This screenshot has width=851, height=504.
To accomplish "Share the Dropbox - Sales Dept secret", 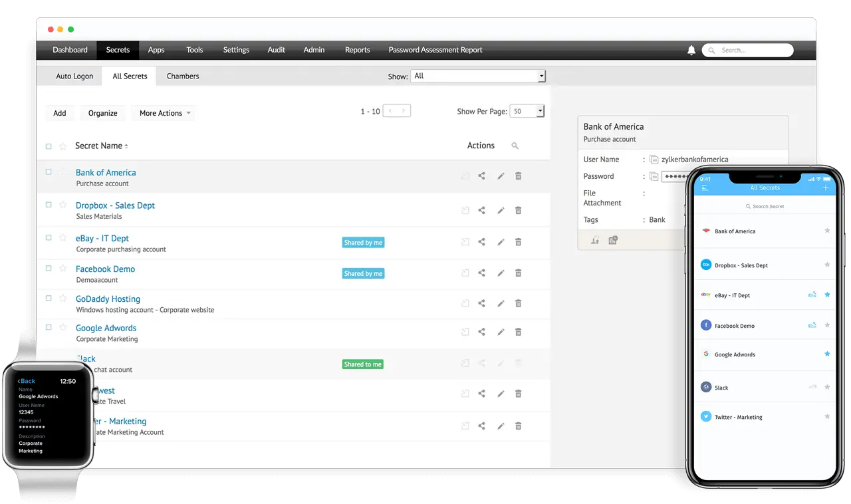I will [x=482, y=210].
